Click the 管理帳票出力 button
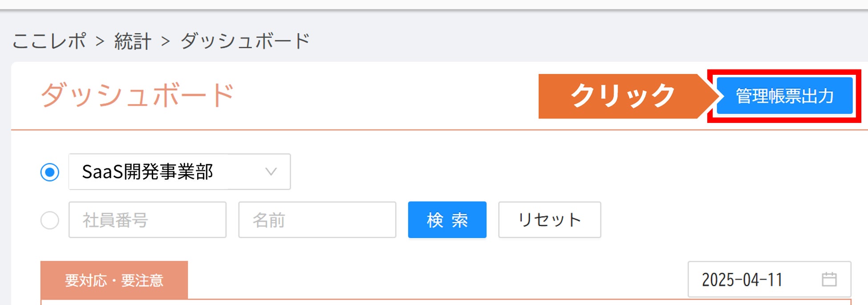 [784, 96]
